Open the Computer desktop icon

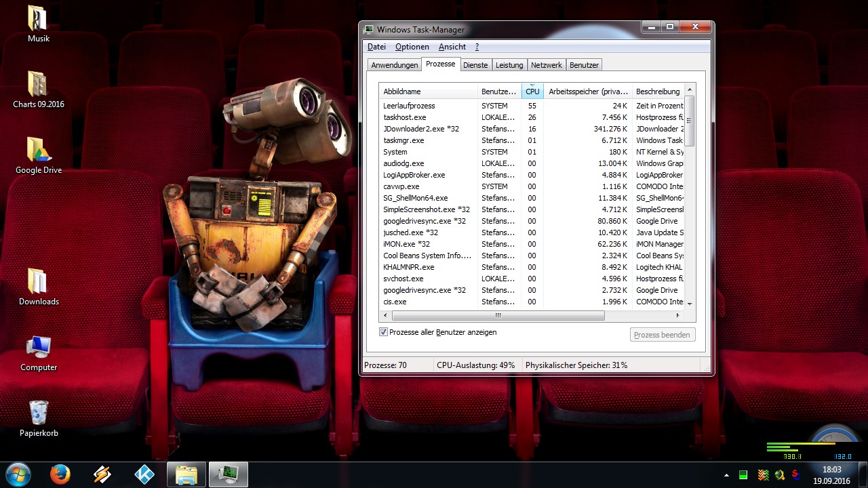tap(39, 352)
